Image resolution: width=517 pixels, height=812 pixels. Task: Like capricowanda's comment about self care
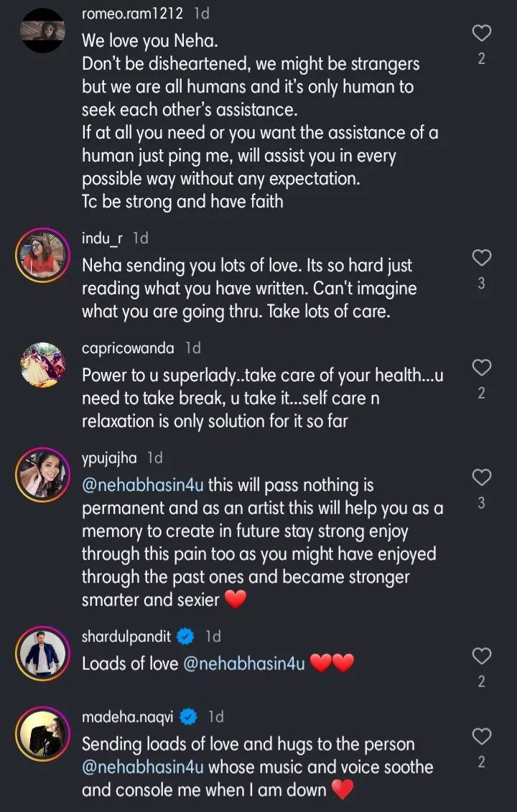pos(481,368)
